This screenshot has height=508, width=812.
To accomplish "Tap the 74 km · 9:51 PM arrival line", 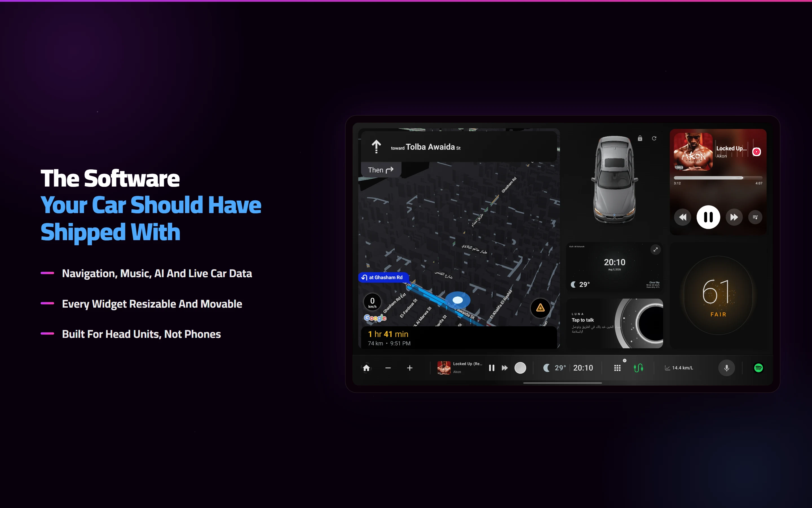I will click(x=389, y=343).
